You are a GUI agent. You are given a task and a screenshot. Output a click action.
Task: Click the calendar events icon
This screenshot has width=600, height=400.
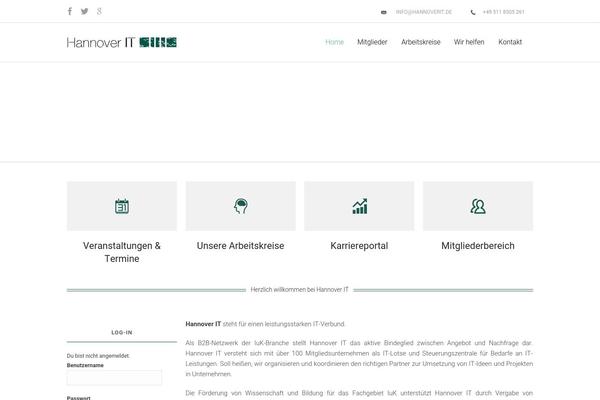[x=122, y=206]
